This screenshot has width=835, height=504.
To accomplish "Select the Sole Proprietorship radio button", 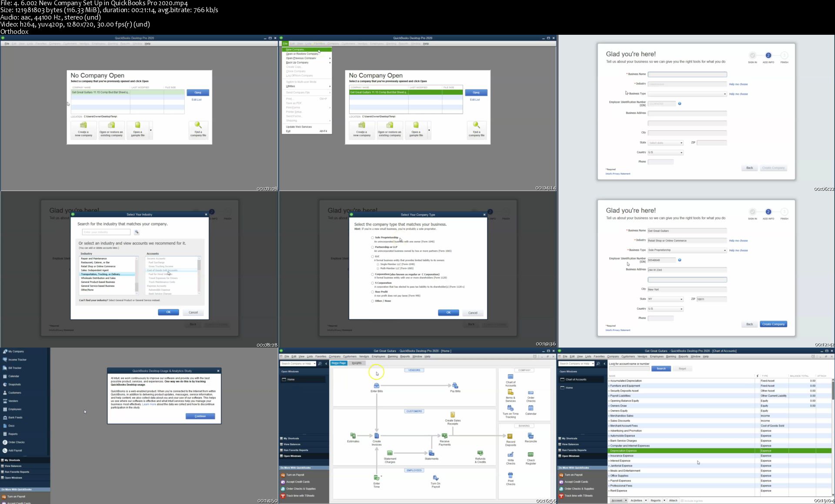I will pos(372,238).
